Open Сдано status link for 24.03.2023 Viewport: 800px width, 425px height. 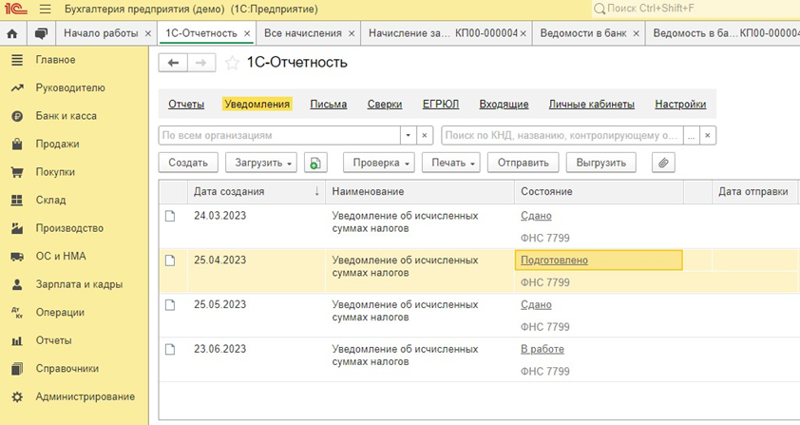(536, 216)
